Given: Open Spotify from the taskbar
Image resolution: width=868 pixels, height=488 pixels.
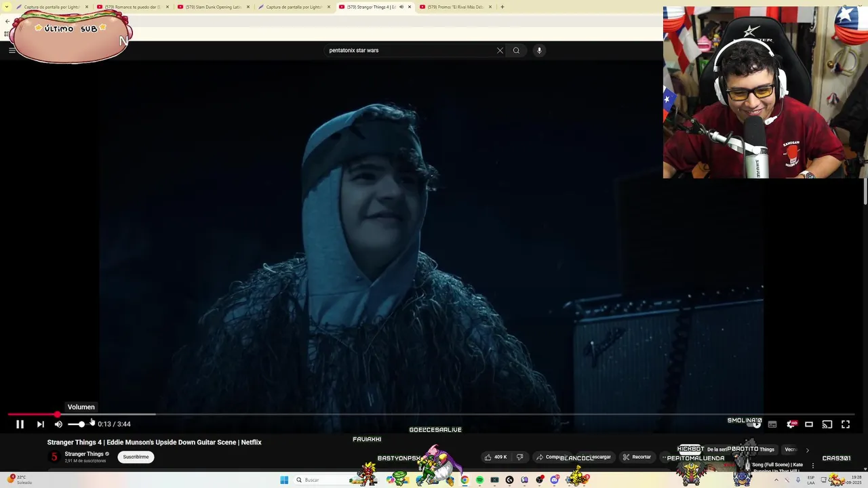Looking at the screenshot, I should click(x=479, y=480).
